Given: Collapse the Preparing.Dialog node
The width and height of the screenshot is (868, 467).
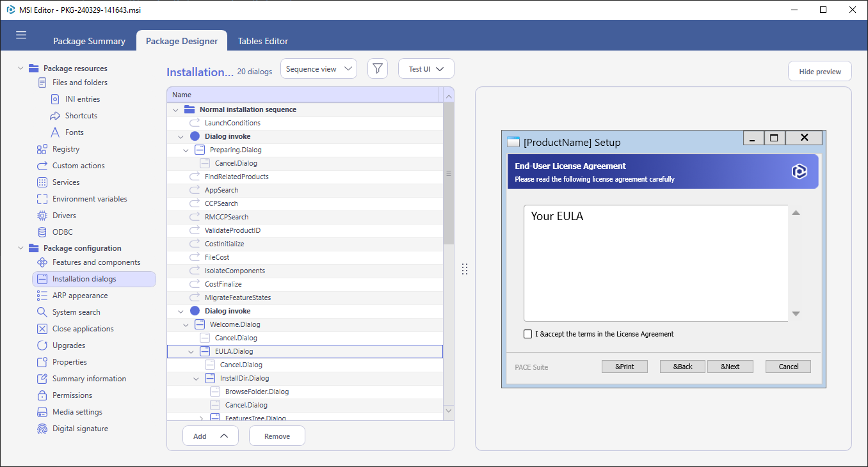Looking at the screenshot, I should (x=186, y=150).
